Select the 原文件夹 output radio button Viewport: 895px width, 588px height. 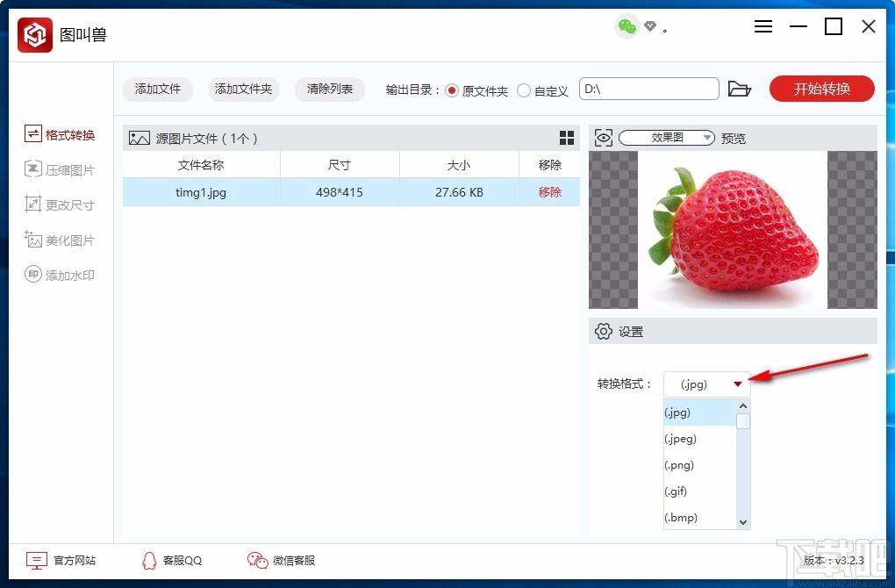451,90
